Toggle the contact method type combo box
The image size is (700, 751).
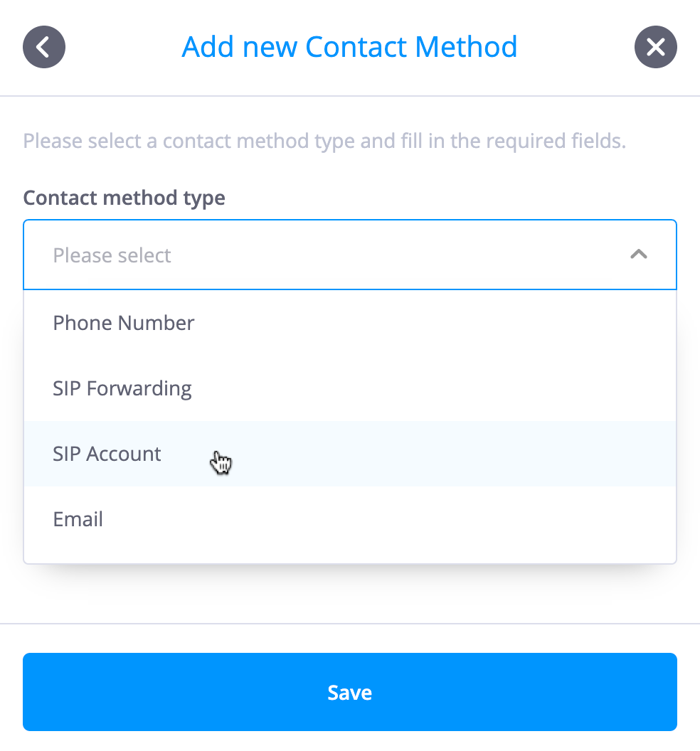(350, 255)
